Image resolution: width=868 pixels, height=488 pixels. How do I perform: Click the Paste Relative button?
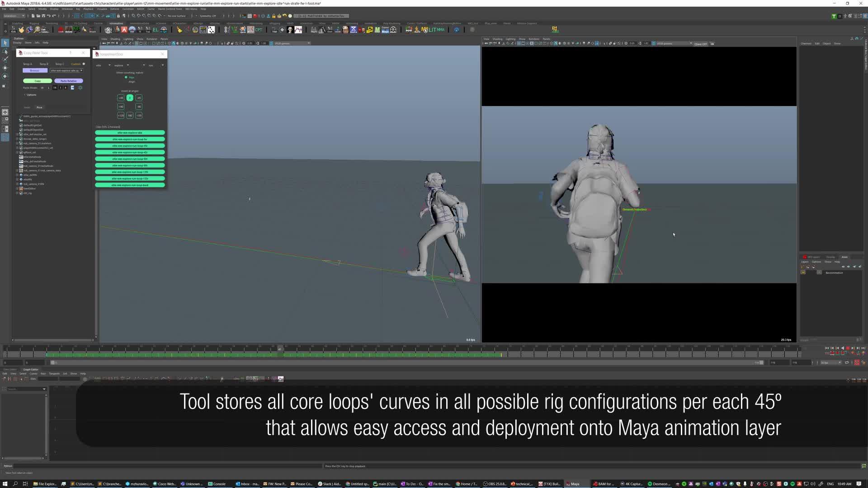tap(68, 81)
